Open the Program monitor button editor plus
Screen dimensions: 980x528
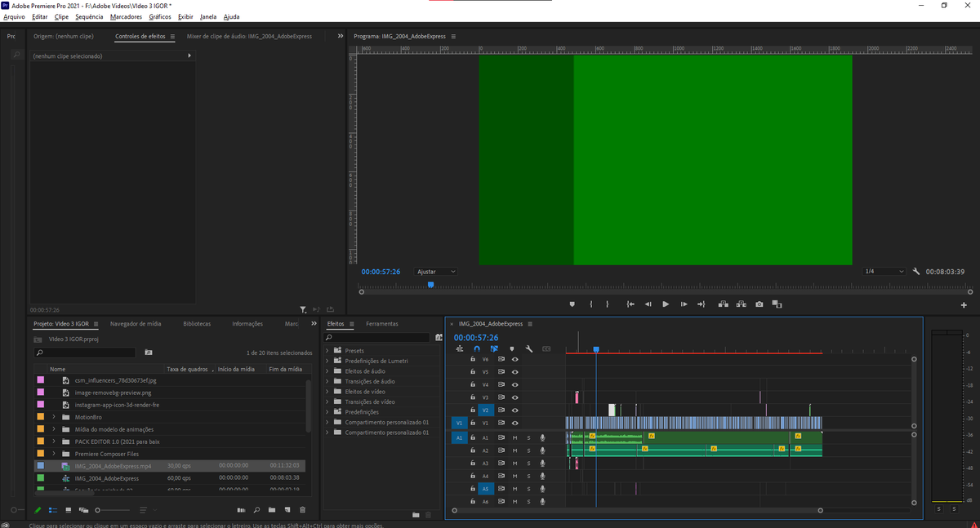964,304
